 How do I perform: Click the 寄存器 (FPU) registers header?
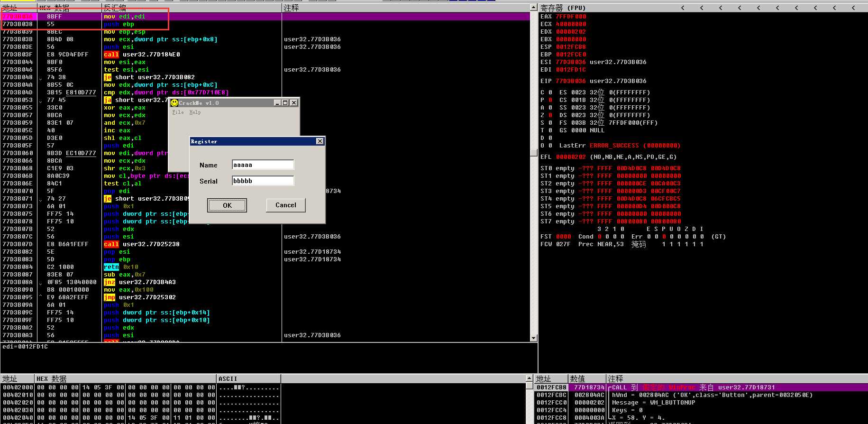pos(563,8)
